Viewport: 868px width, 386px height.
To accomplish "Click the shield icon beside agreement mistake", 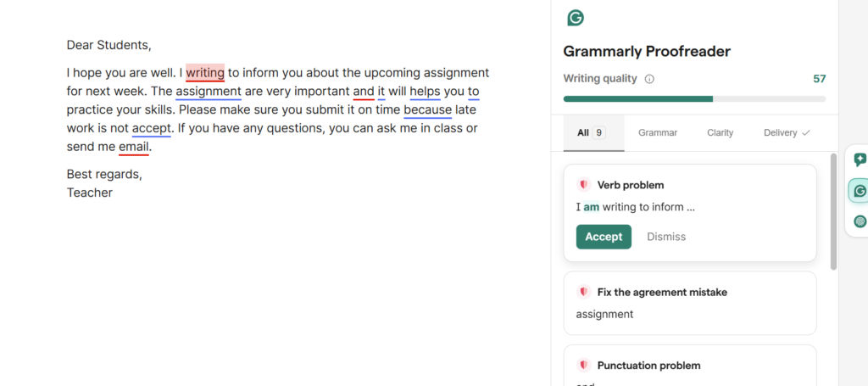I will [x=583, y=292].
